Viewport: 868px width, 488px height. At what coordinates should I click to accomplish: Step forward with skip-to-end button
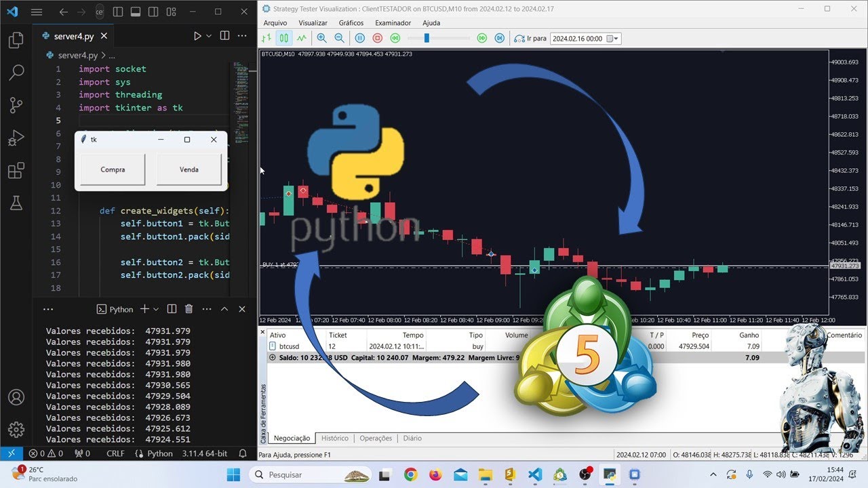(500, 39)
